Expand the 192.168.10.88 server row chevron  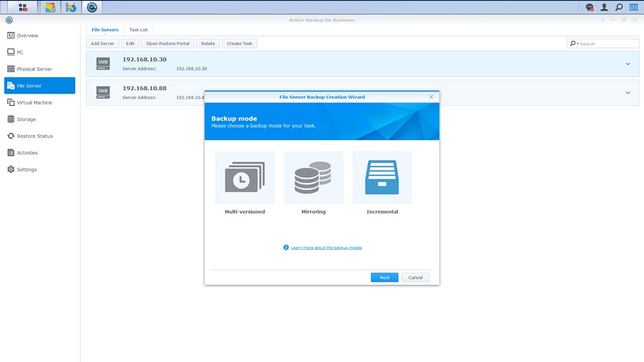pyautogui.click(x=628, y=92)
